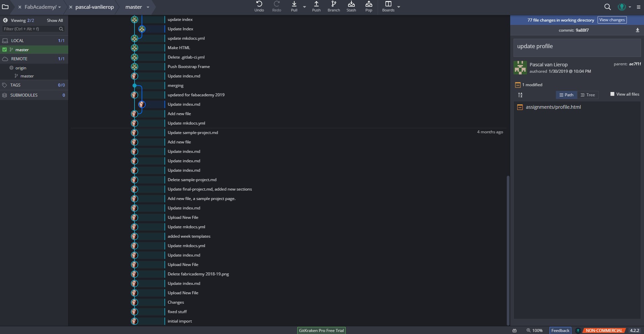
Task: Click the Show All link
Action: 54,21
